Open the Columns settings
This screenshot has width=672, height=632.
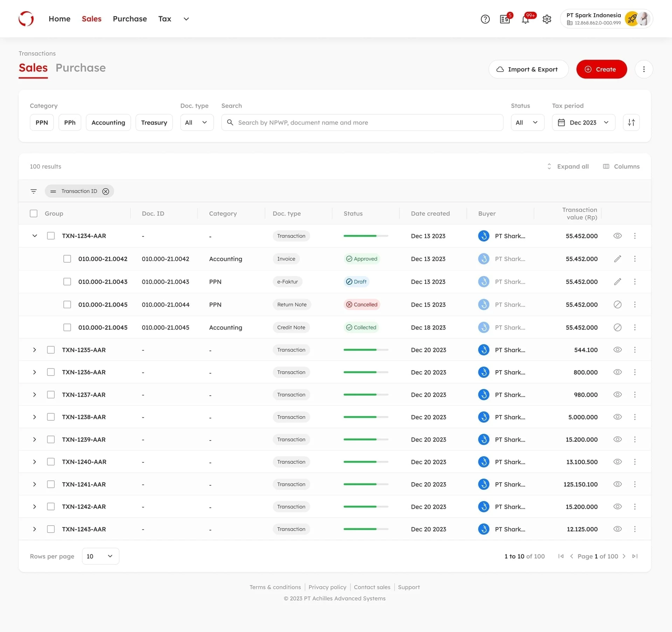coord(621,167)
